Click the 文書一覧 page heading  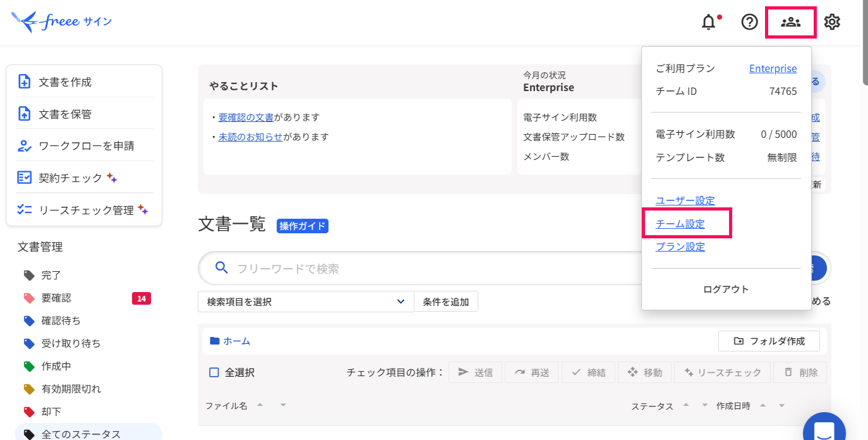click(232, 224)
